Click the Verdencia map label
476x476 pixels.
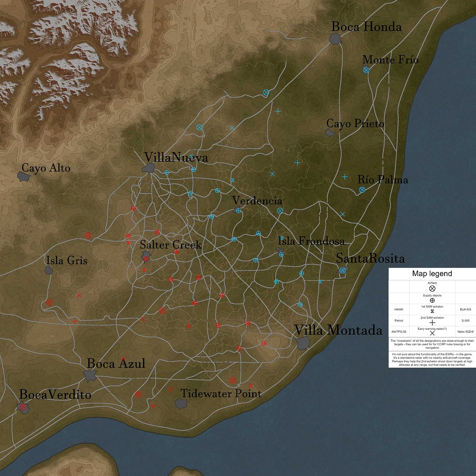257,201
